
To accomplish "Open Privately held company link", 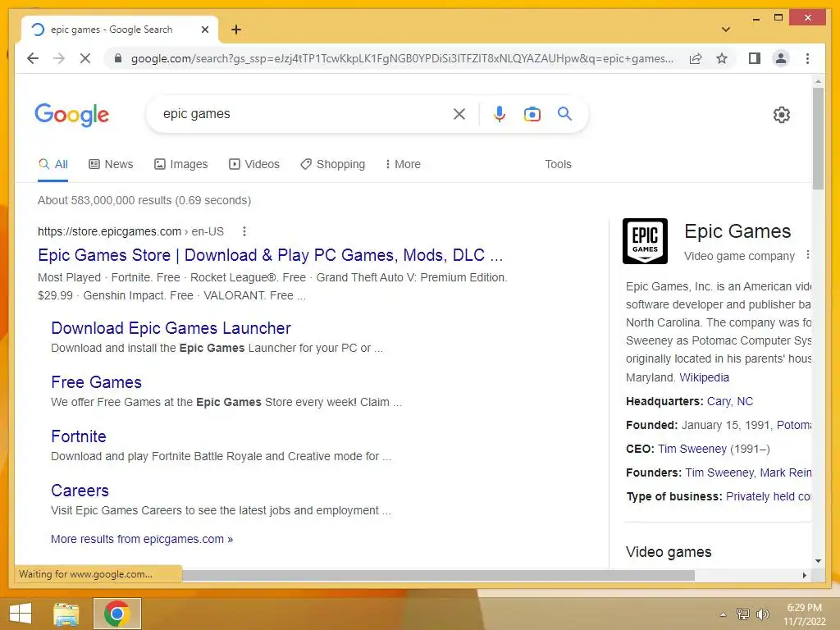I will [768, 496].
